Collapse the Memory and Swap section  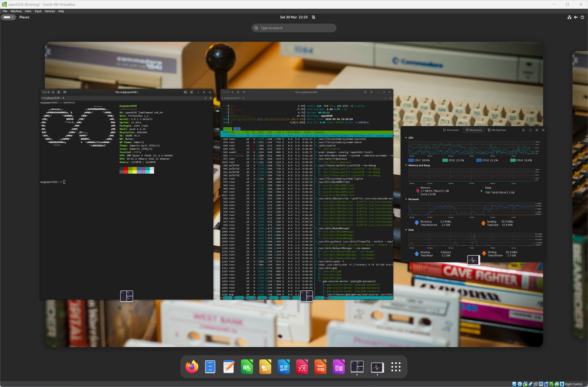[406, 165]
